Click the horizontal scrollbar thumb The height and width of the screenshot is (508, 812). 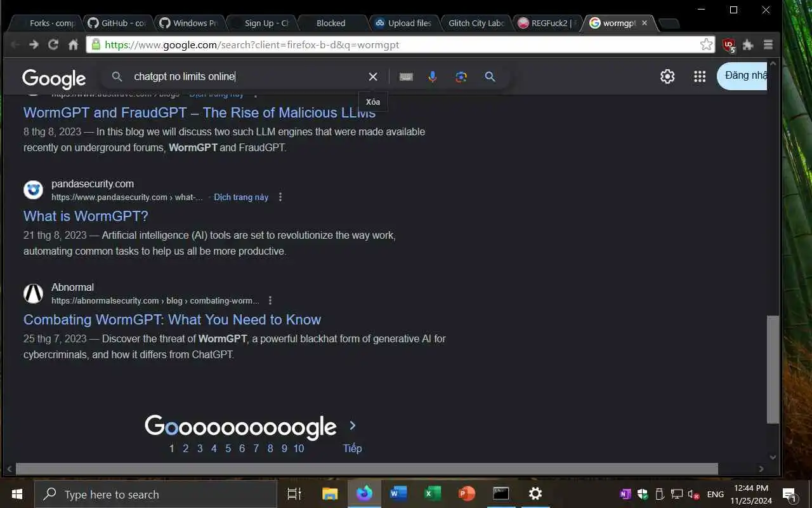[367, 469]
